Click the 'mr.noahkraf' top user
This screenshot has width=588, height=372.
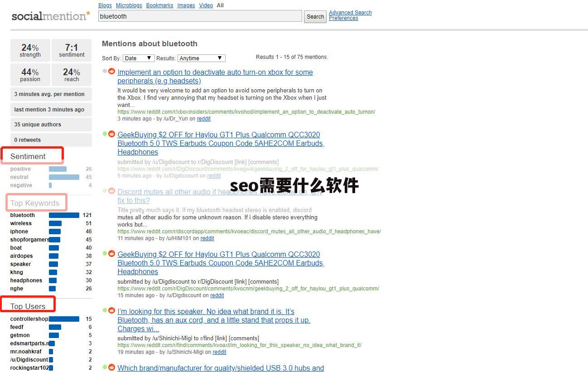26,352
